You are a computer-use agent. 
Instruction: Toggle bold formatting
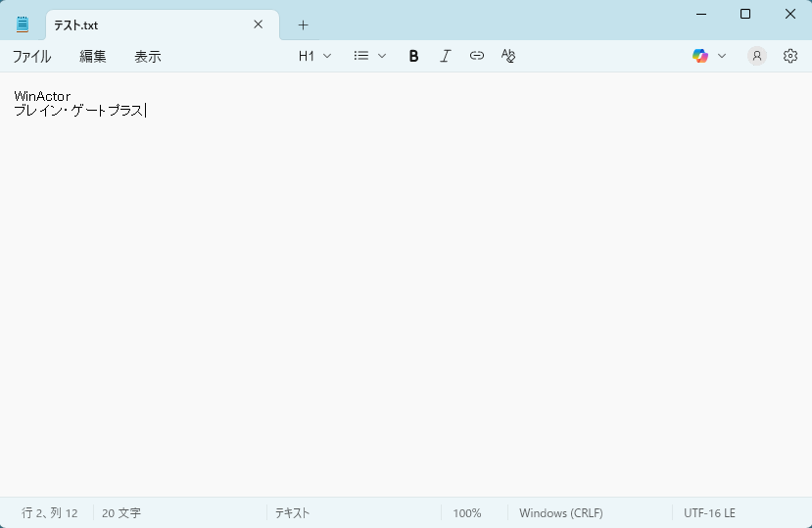pyautogui.click(x=413, y=56)
